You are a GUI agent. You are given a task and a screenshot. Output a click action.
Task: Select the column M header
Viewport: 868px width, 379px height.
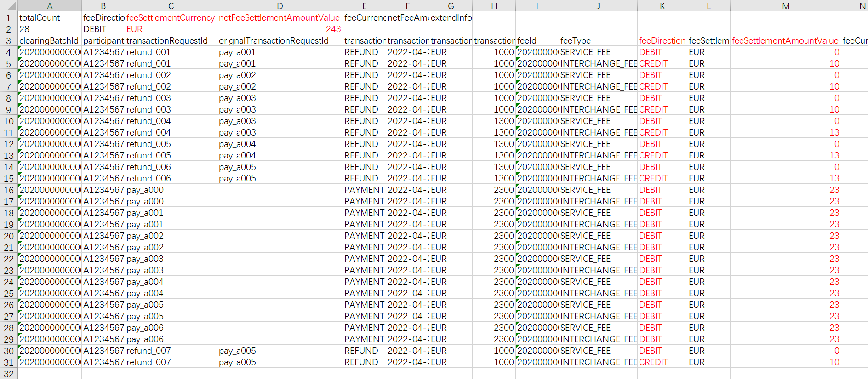[x=785, y=6]
